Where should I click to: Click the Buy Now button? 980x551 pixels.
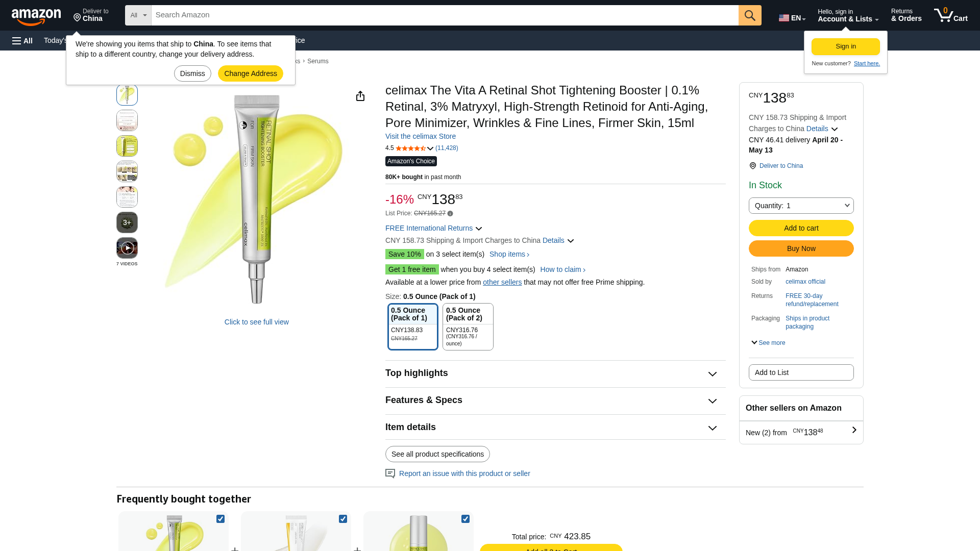tap(801, 248)
